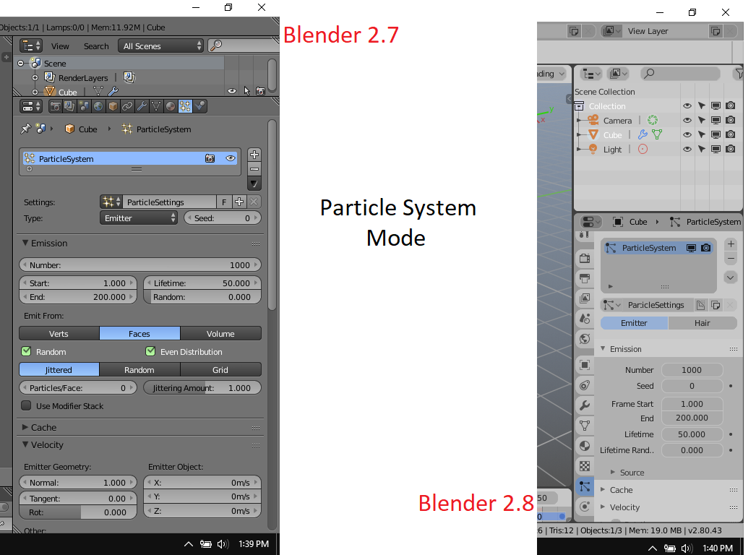Open the World globe tab in Blender 2.8
This screenshot has width=756, height=555.
pos(585,339)
